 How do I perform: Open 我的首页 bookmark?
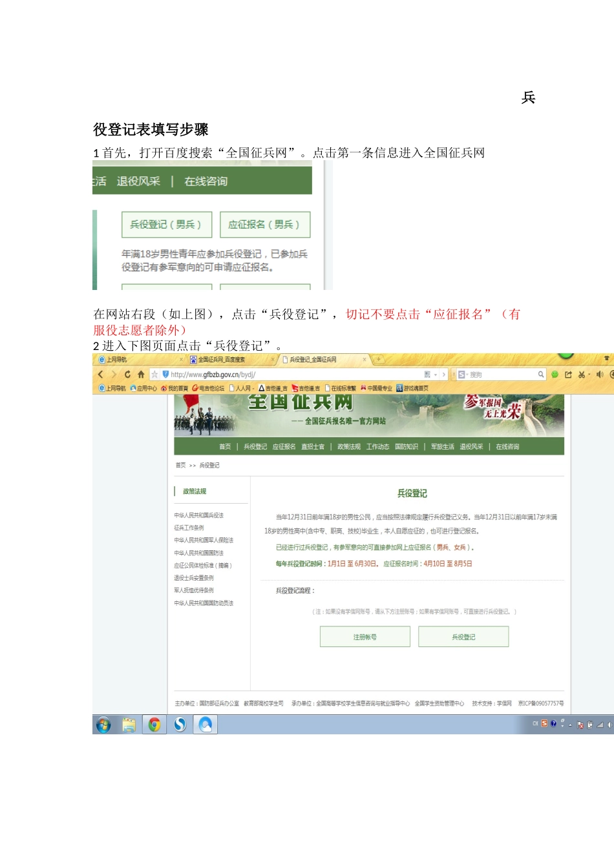coord(175,388)
